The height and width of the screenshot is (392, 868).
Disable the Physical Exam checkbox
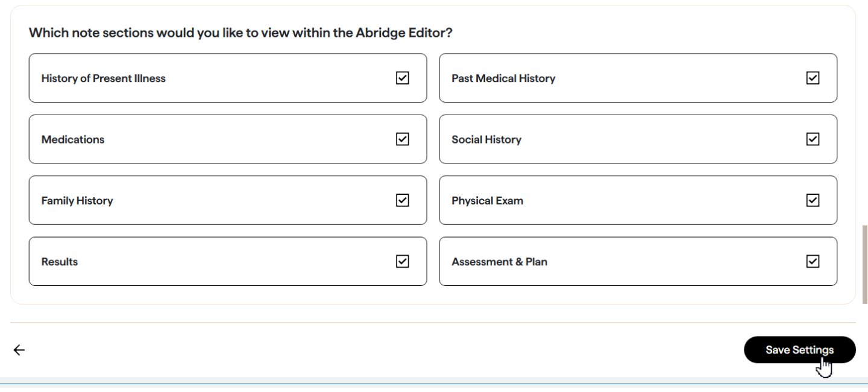tap(813, 200)
